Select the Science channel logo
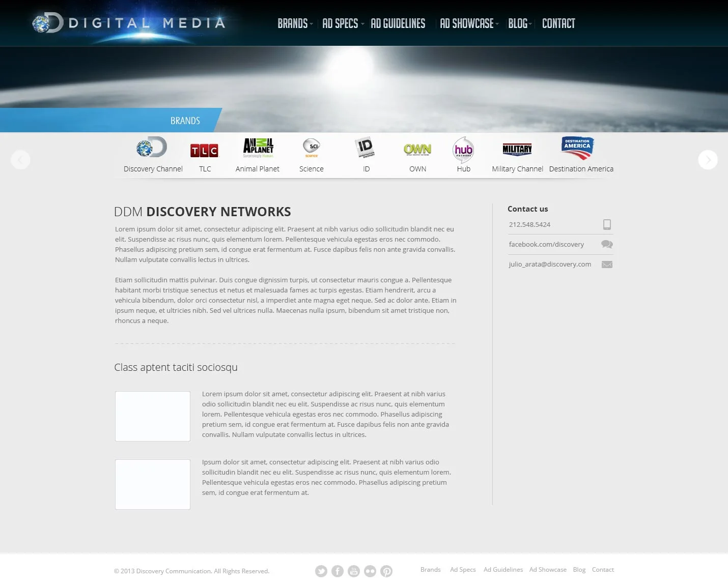Screen dimensions: 728x587 click(x=312, y=148)
